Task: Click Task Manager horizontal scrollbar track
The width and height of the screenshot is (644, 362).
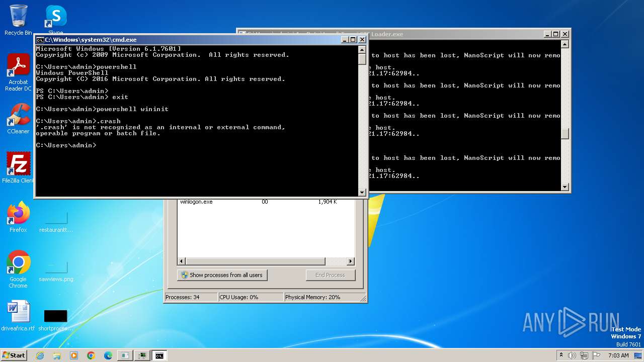Action: (336, 261)
